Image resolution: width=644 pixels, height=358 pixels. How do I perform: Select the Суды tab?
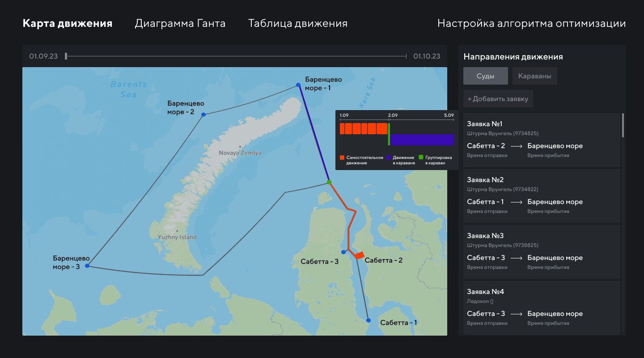pyautogui.click(x=486, y=76)
